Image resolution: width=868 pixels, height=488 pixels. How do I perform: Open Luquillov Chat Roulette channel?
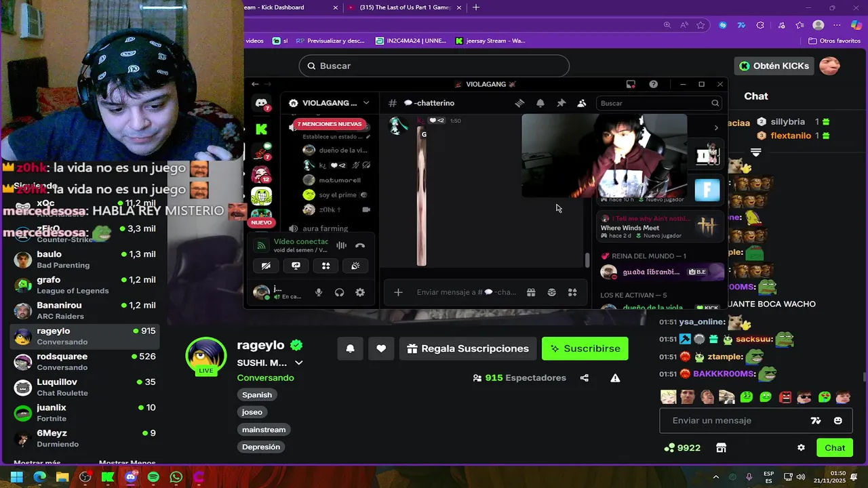[x=85, y=387]
